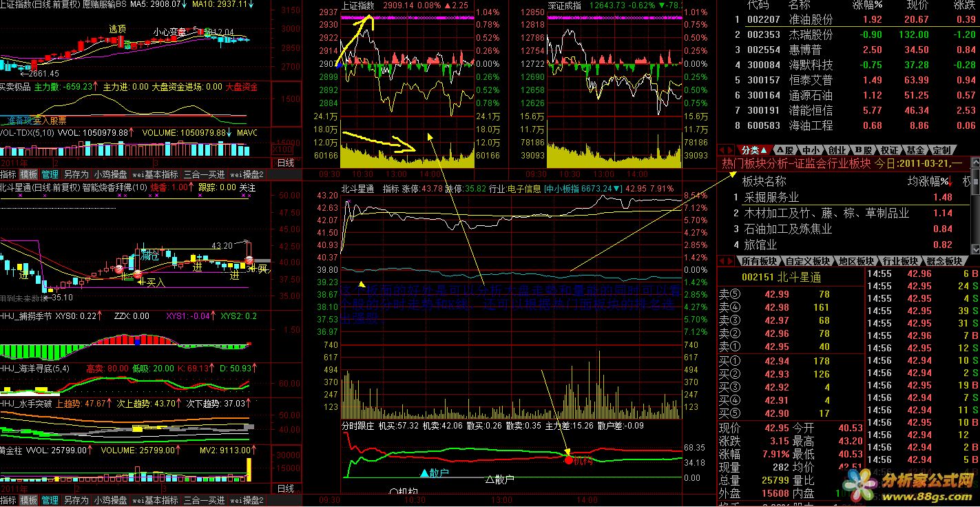The height and width of the screenshot is (507, 980).
Task: Select stock row 002353 杰瑞股份
Action: [x=848, y=34]
